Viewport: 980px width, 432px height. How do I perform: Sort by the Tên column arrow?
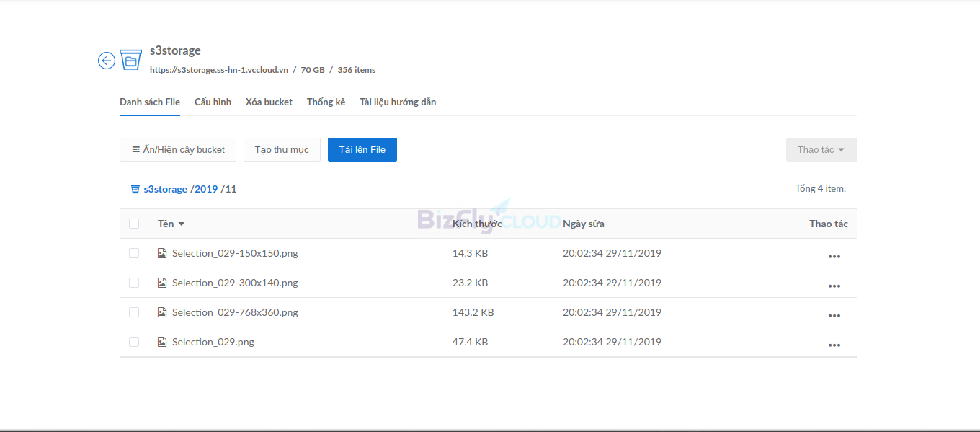pyautogui.click(x=182, y=224)
